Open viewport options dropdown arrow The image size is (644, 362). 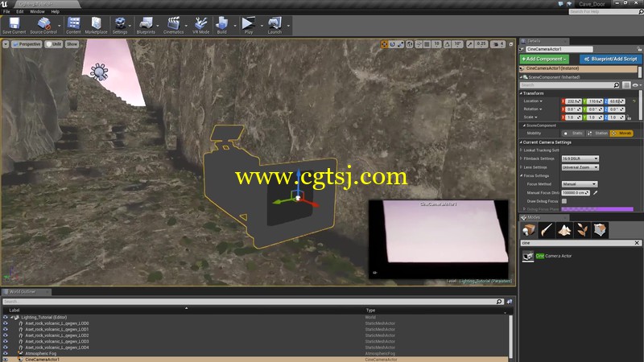[x=6, y=44]
